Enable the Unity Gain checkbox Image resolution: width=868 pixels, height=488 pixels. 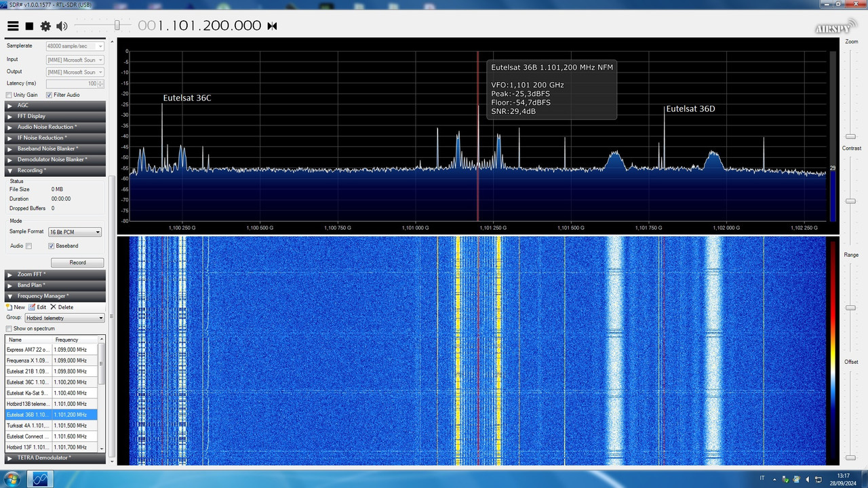click(9, 94)
